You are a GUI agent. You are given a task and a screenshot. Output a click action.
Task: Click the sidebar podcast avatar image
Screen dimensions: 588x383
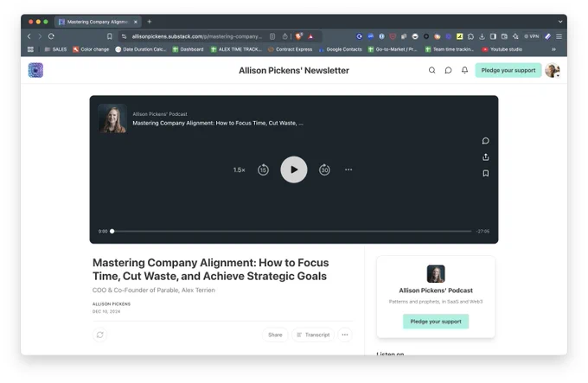pyautogui.click(x=436, y=273)
